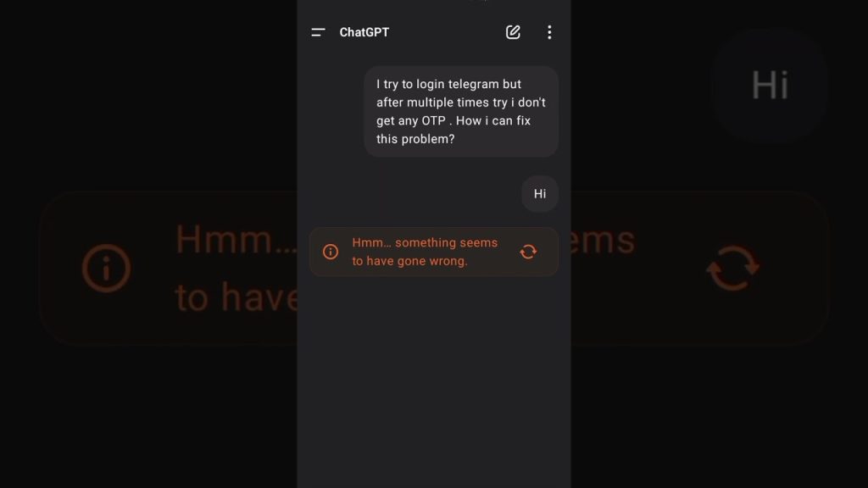Open the three-dot more options menu
868x488 pixels.
[549, 32]
